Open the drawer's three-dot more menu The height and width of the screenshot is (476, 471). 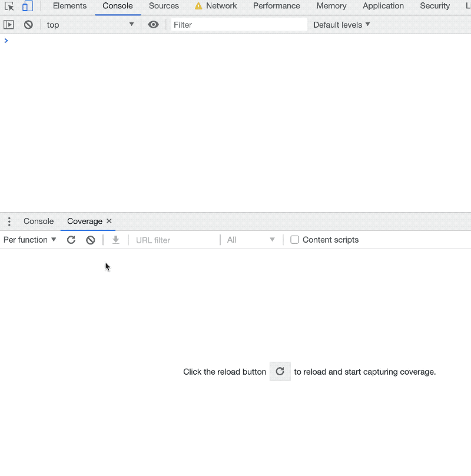point(9,222)
